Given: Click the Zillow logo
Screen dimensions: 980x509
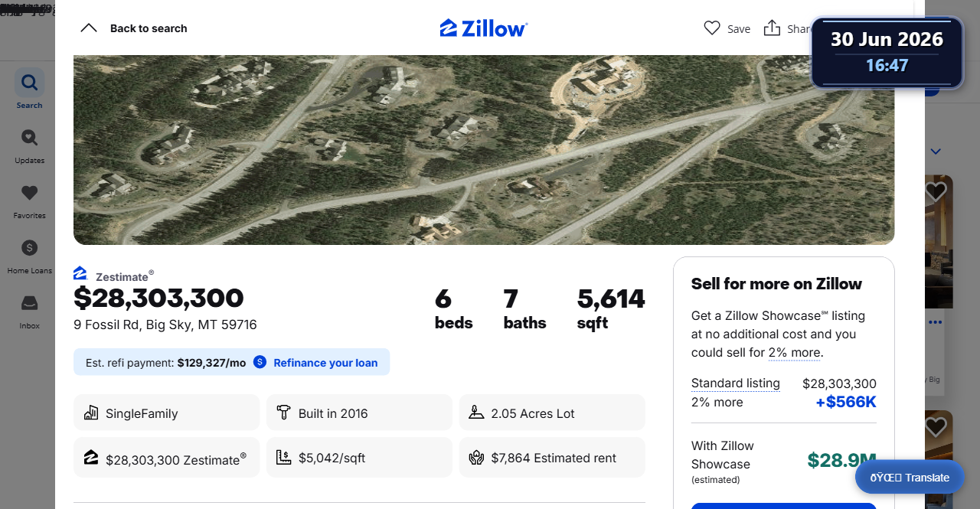Looking at the screenshot, I should coord(484,28).
